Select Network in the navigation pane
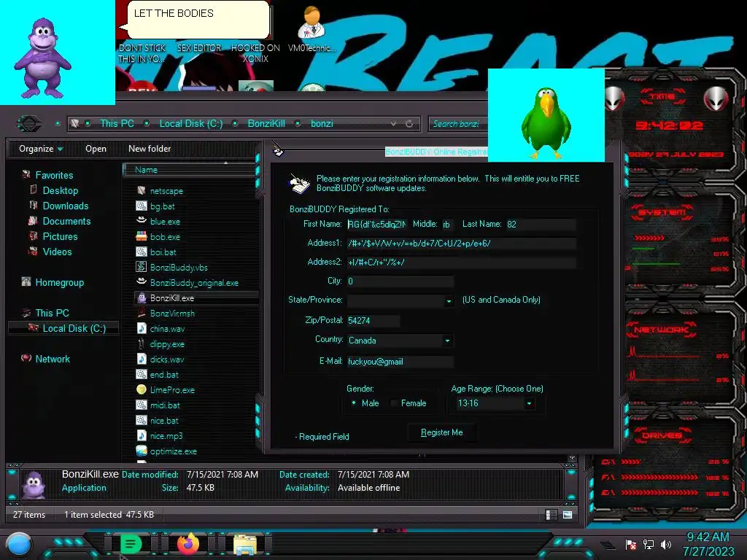The image size is (747, 560). (53, 359)
